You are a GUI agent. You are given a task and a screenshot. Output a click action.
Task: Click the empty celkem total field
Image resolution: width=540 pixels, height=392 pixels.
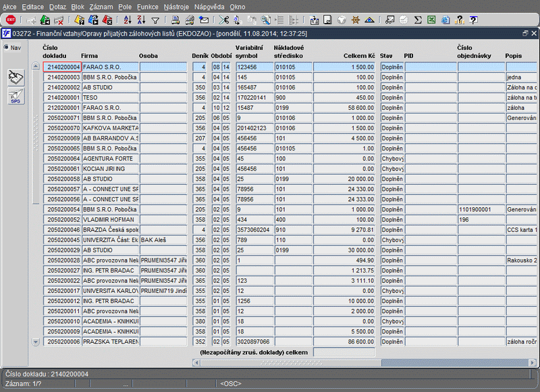pos(344,352)
